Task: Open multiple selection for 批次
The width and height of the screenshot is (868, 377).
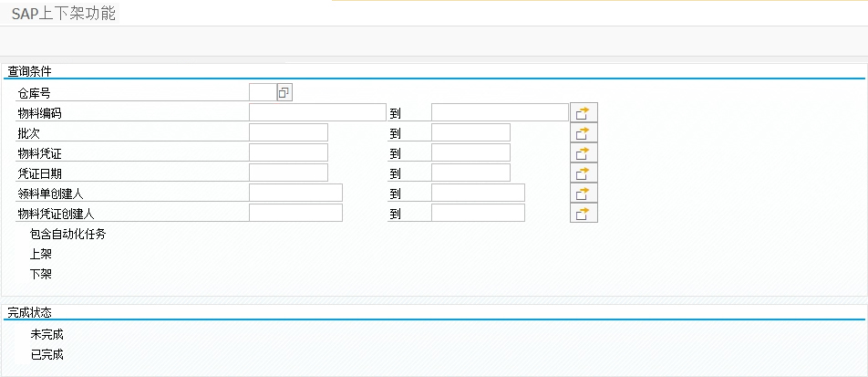Action: click(x=583, y=132)
